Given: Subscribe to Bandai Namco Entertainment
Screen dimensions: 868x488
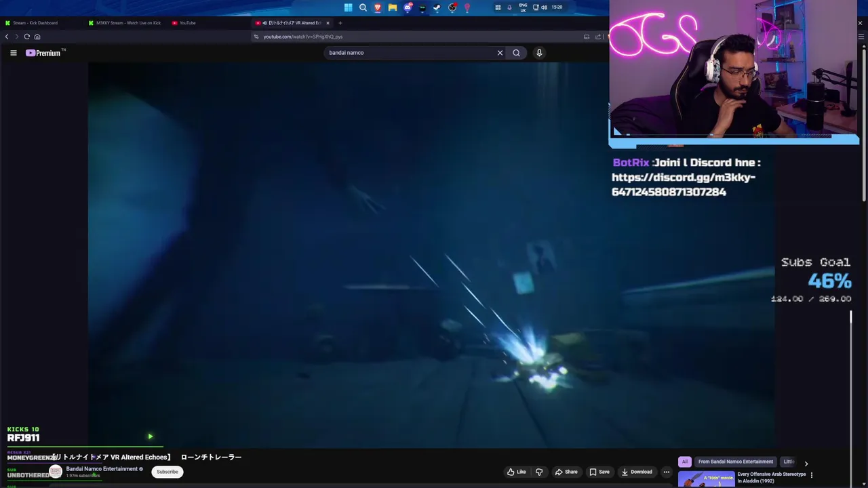Looking at the screenshot, I should click(x=167, y=472).
